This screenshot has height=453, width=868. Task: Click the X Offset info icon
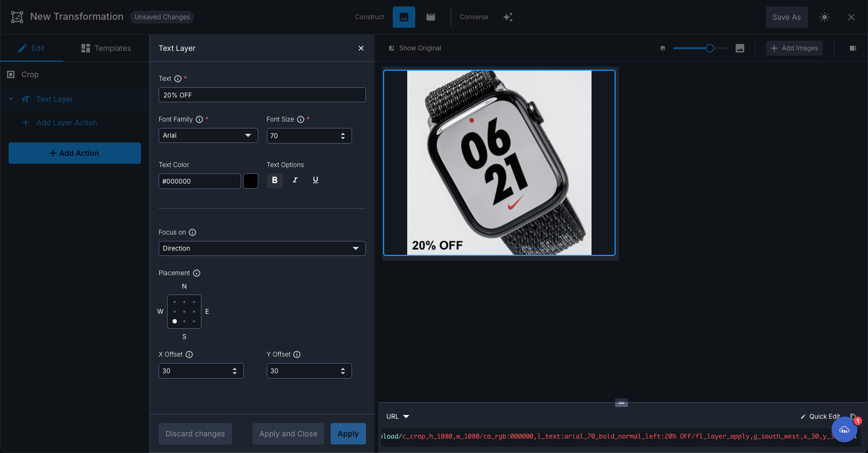point(189,354)
